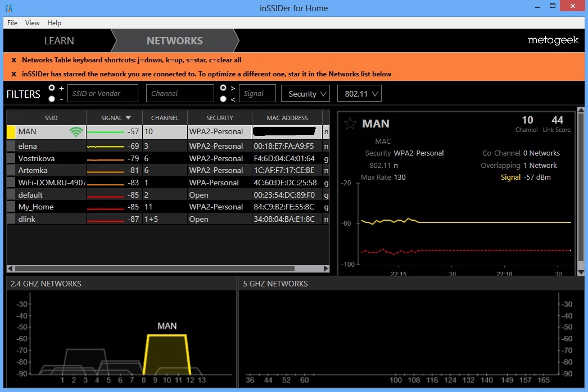Image resolution: width=588 pixels, height=392 pixels.
Task: Click the SSID or Vendor filter field
Action: click(x=102, y=94)
